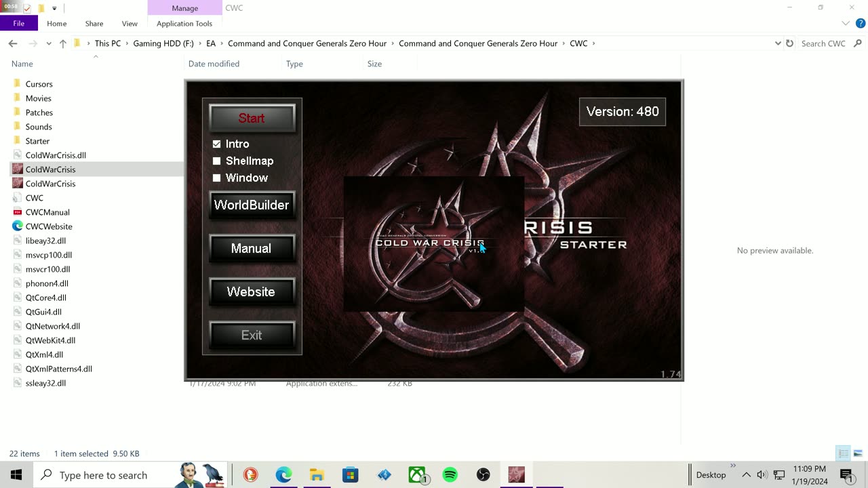Sort files by Size column
Image resolution: width=868 pixels, height=488 pixels.
374,64
